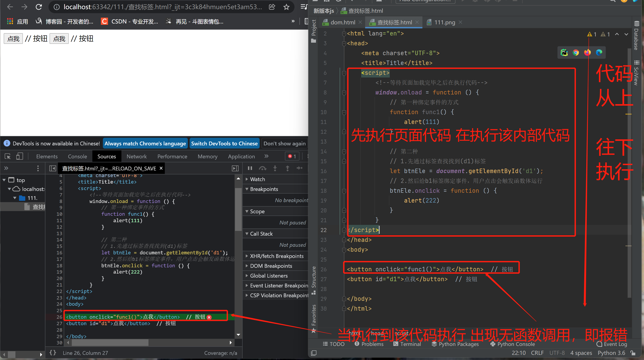Click Don't show again
The image size is (644, 360).
pos(284,143)
